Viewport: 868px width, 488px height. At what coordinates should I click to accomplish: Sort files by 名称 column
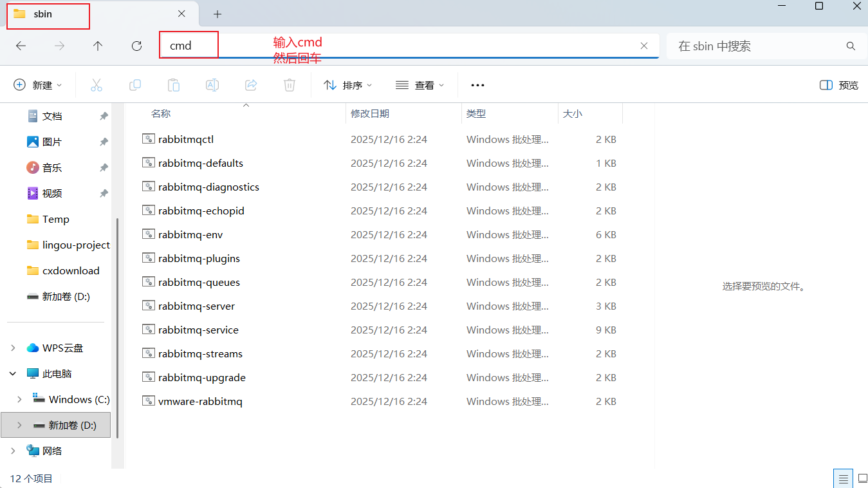coord(161,113)
